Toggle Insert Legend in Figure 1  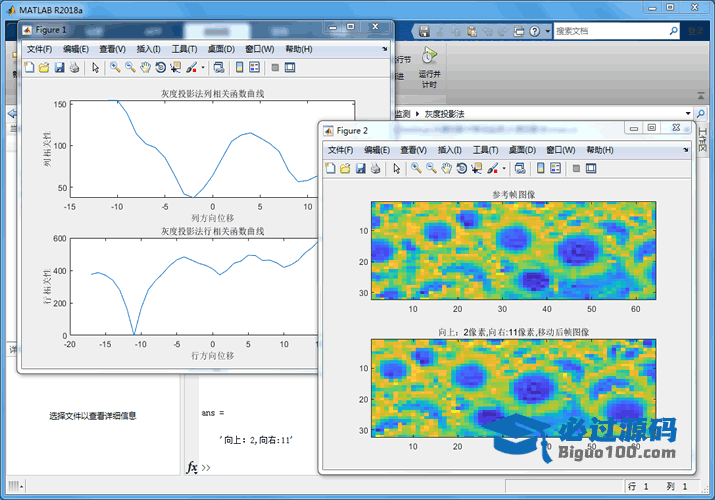254,68
